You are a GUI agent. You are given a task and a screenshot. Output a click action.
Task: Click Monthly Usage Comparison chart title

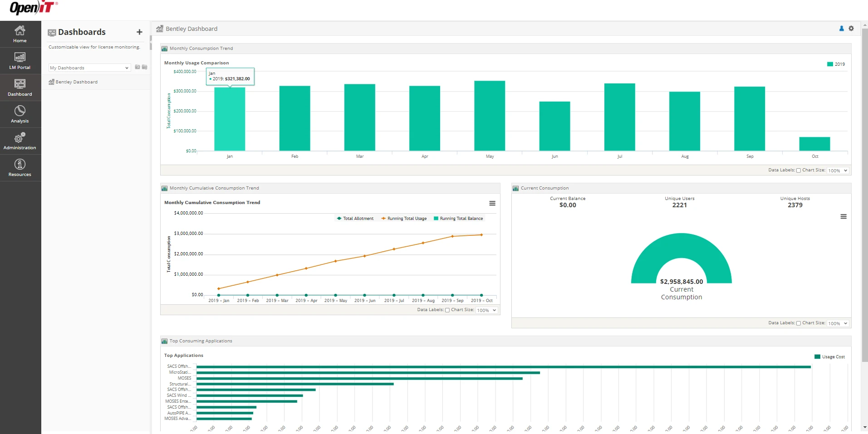click(196, 63)
